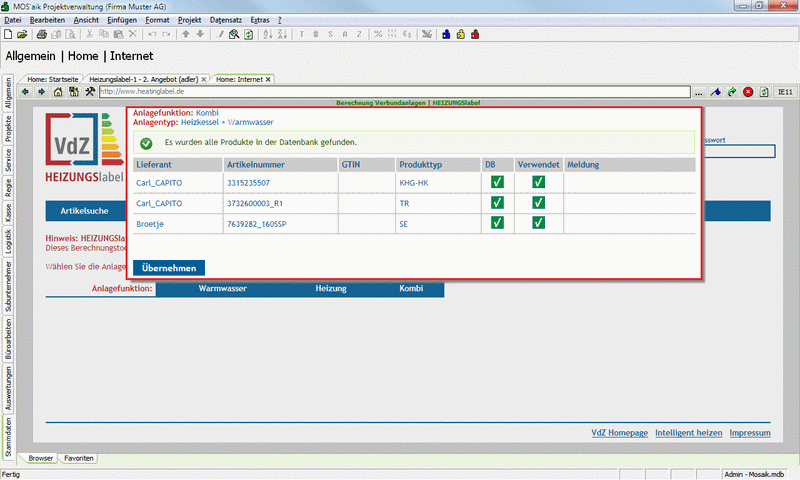Go to browser home page icon
The image size is (800, 480).
click(58, 92)
